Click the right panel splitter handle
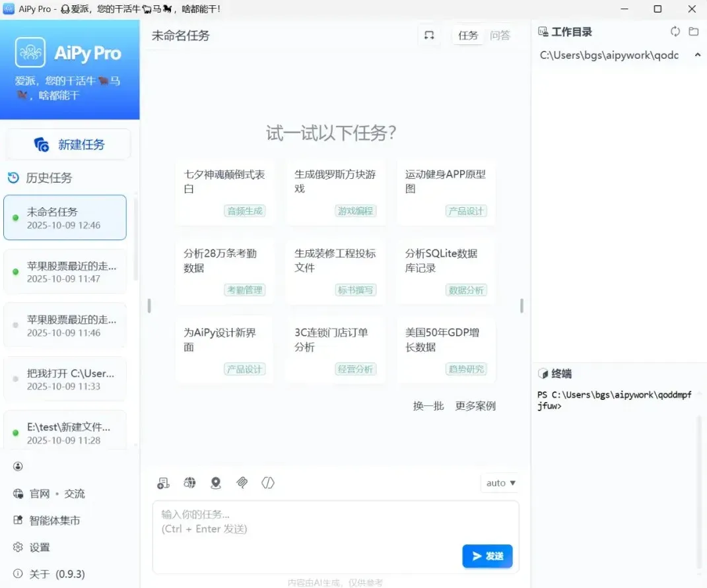Screen dimensions: 707x588 [522, 306]
